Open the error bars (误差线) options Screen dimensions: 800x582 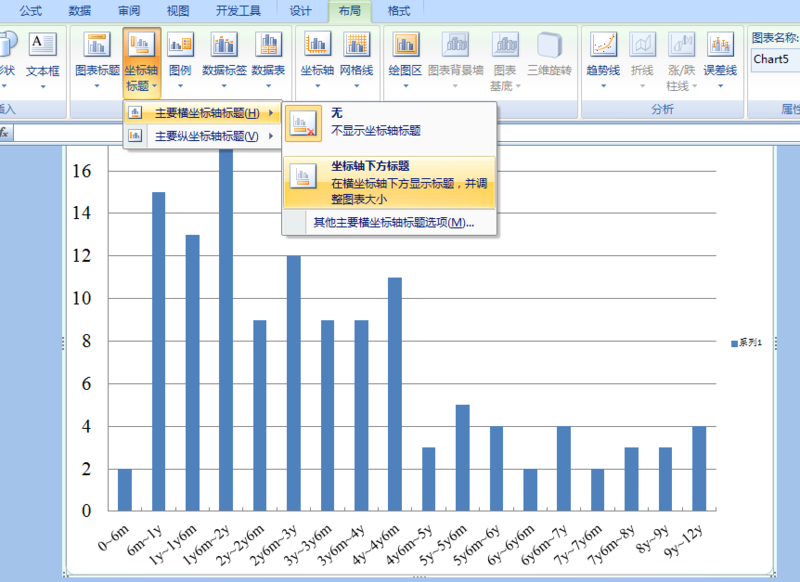(720, 60)
